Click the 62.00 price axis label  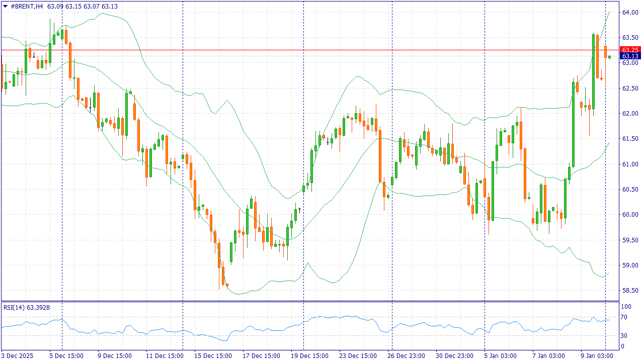[630, 114]
